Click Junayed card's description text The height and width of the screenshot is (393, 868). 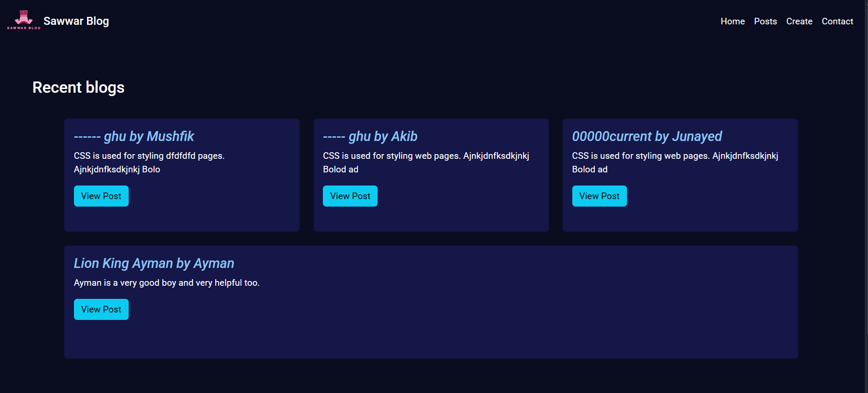pos(675,163)
